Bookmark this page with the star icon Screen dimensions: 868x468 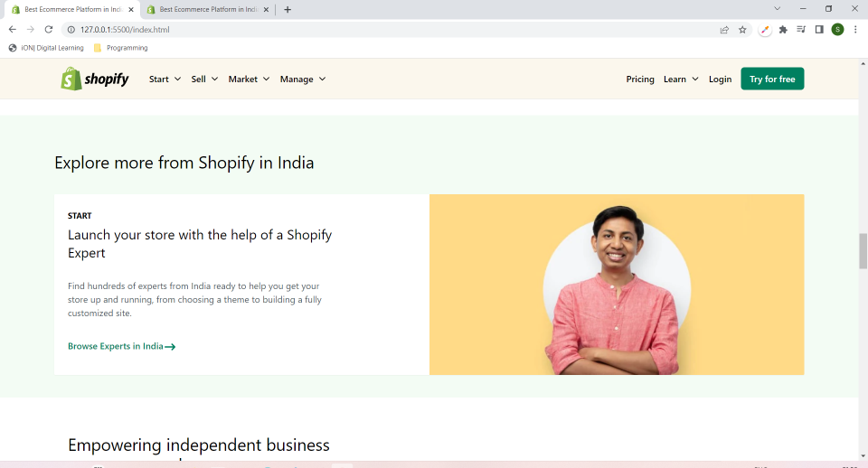[742, 30]
